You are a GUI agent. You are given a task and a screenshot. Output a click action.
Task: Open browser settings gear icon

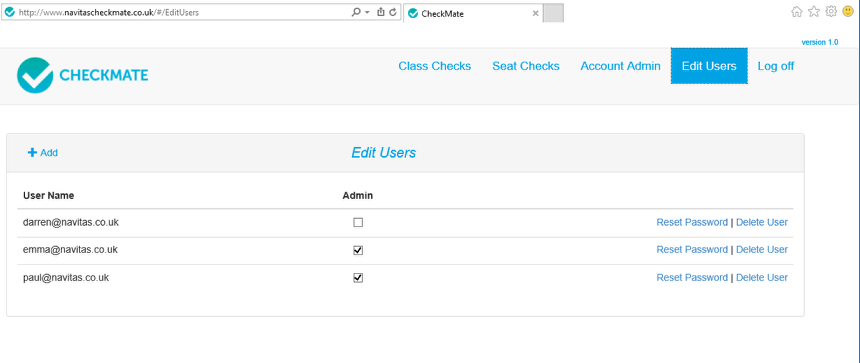tap(831, 12)
